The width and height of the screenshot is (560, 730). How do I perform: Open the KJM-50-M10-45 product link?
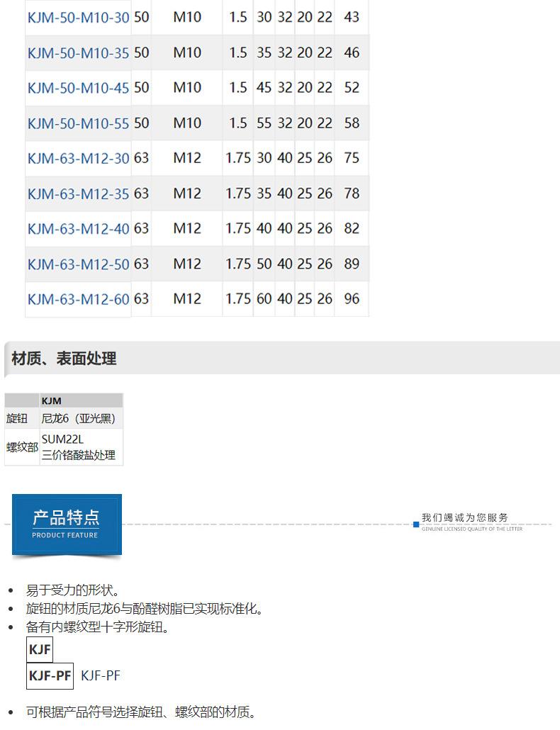(x=78, y=88)
